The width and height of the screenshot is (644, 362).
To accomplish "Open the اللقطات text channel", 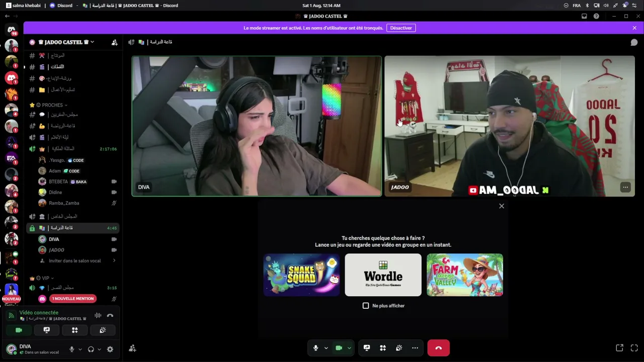I will pos(72,67).
